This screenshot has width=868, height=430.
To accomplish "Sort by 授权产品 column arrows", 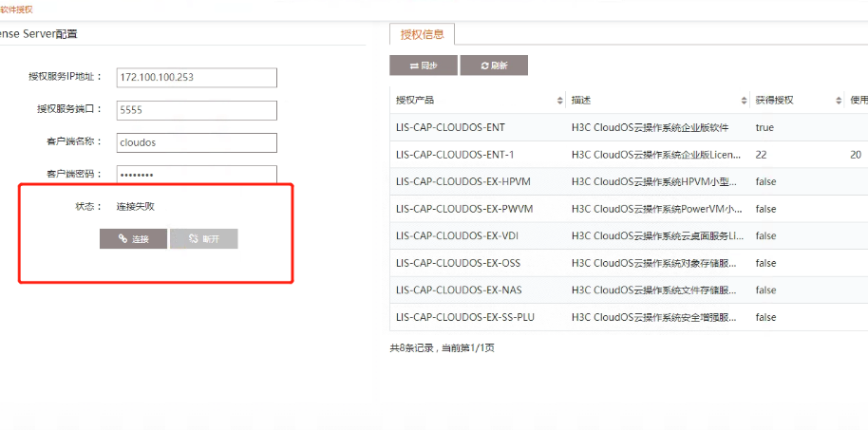I will (559, 101).
